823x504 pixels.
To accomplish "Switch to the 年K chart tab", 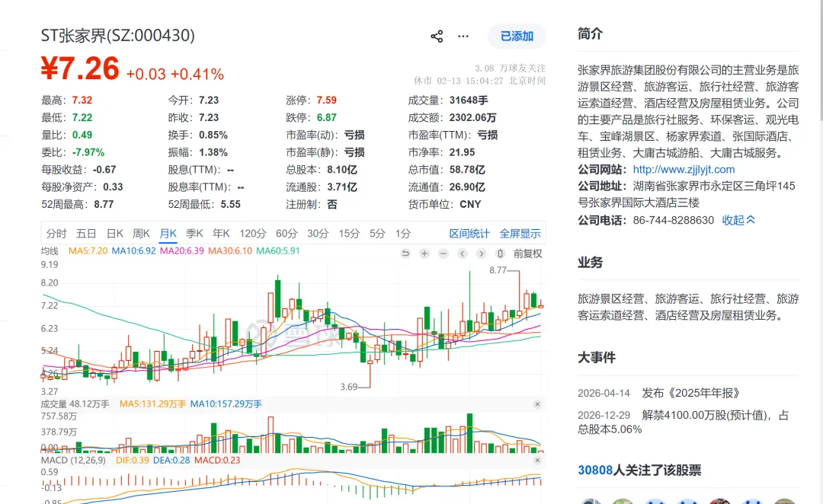I will (x=221, y=234).
